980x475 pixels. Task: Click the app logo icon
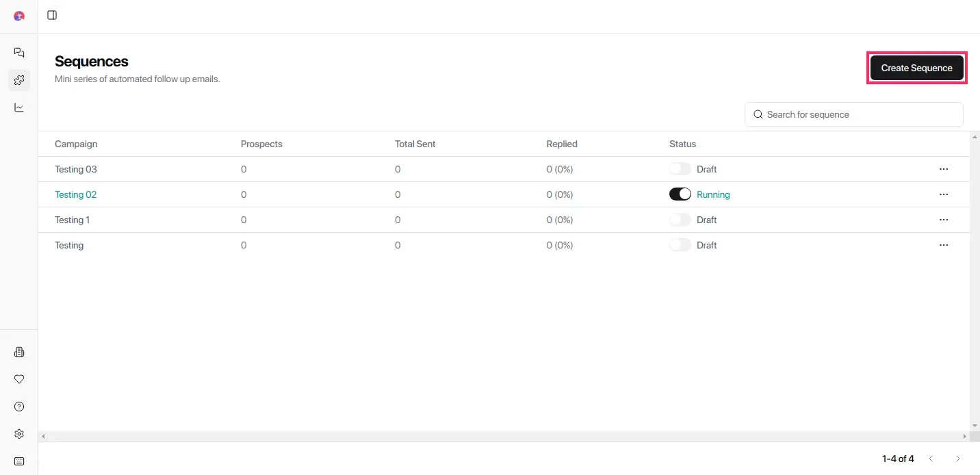click(x=19, y=16)
